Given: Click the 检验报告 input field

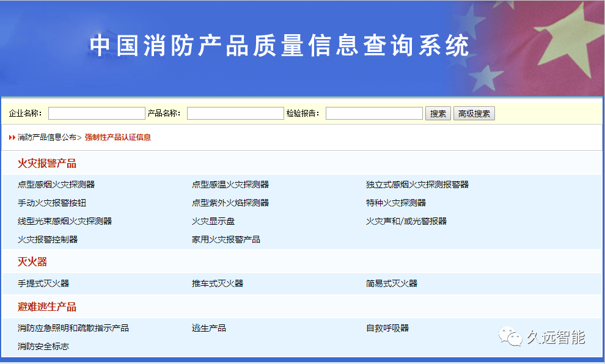Looking at the screenshot, I should click(x=374, y=114).
